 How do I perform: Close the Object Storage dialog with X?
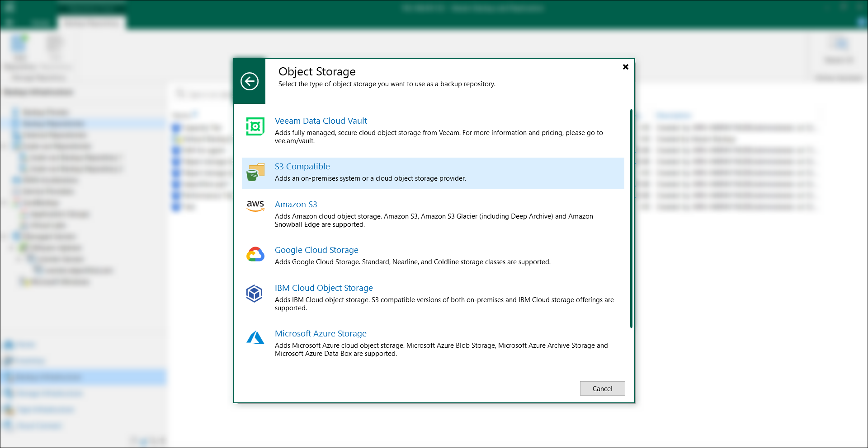point(626,67)
